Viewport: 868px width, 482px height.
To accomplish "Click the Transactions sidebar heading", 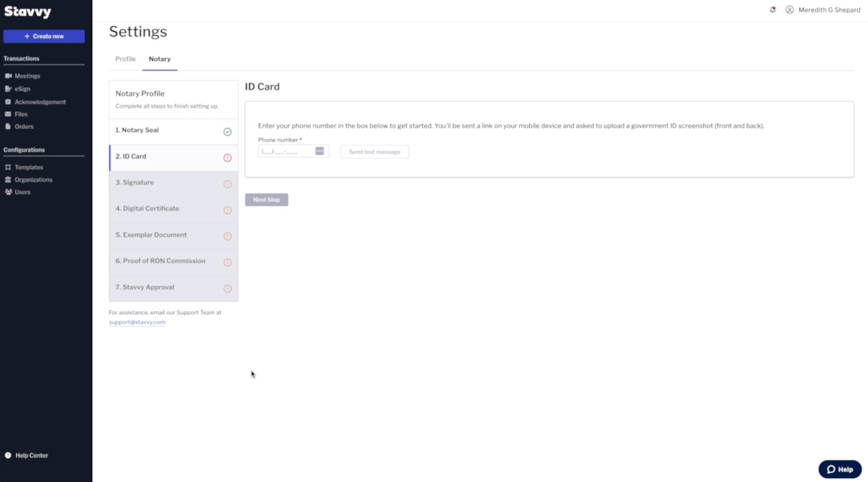I will (22, 59).
